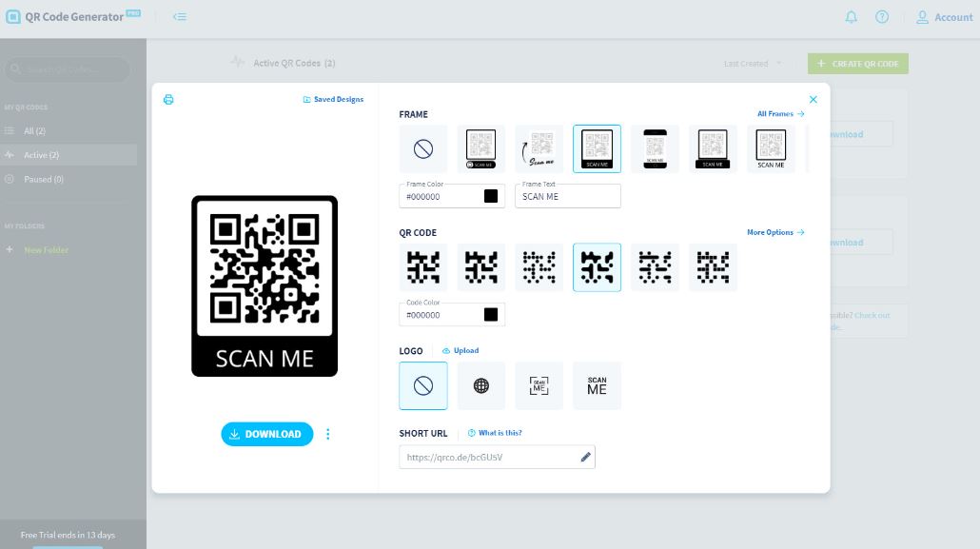Pick the smartphone-style frame

point(655,148)
